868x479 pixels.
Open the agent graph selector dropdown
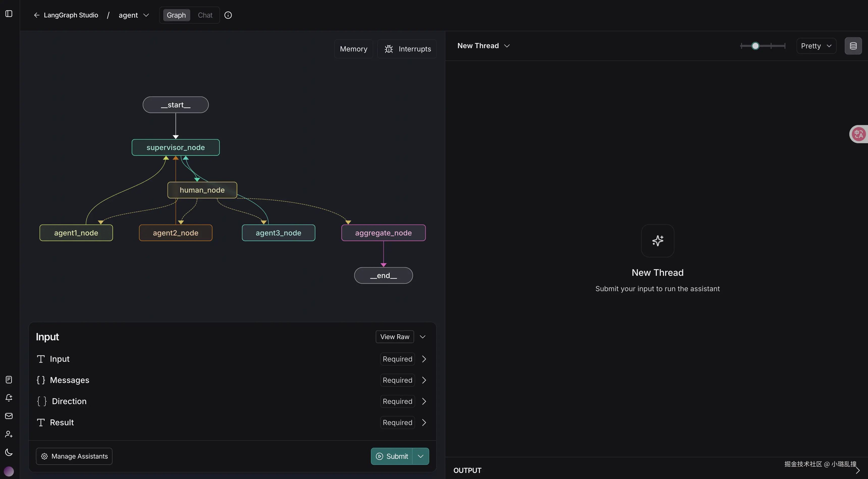coord(134,15)
